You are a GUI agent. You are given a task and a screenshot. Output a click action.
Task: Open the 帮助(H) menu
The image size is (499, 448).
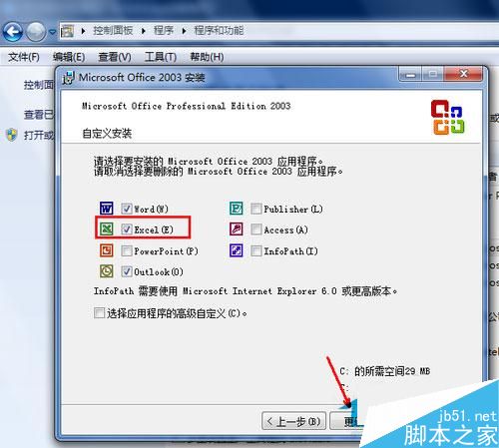tap(207, 57)
